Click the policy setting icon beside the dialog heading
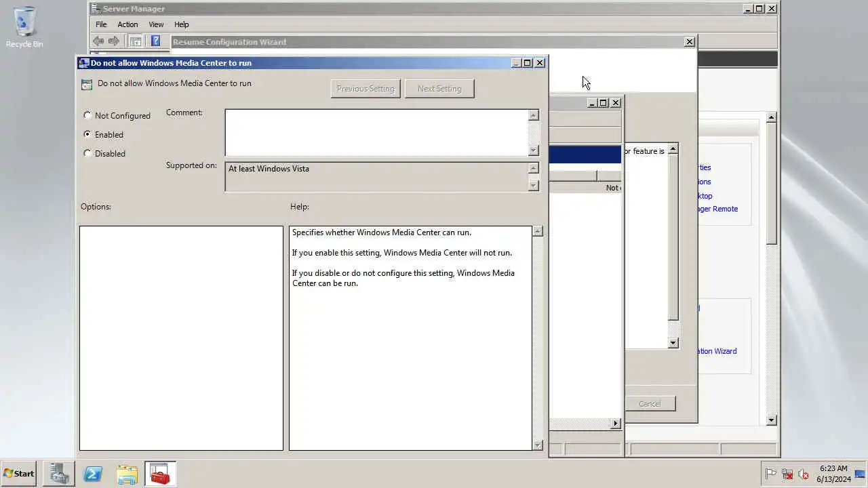This screenshot has height=488, width=868. click(87, 85)
